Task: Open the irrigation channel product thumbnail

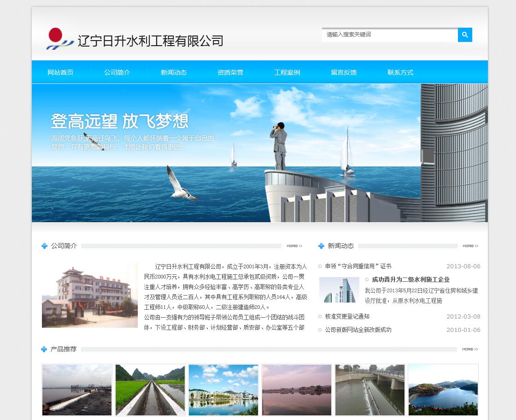Action: [x=150, y=390]
